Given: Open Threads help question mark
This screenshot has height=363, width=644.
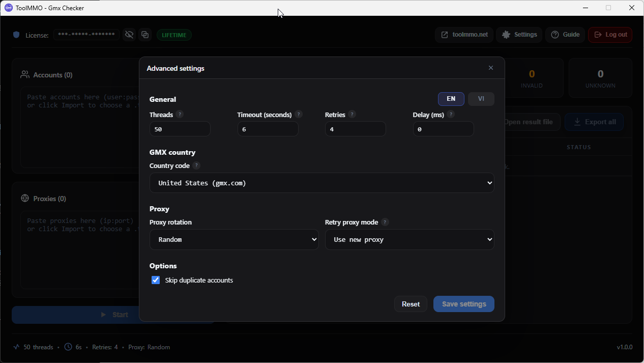Looking at the screenshot, I should (180, 115).
